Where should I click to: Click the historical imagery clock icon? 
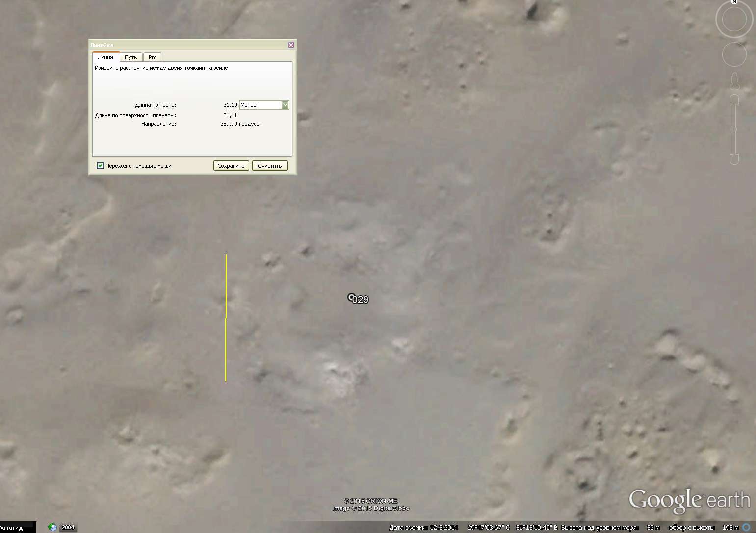[53, 527]
